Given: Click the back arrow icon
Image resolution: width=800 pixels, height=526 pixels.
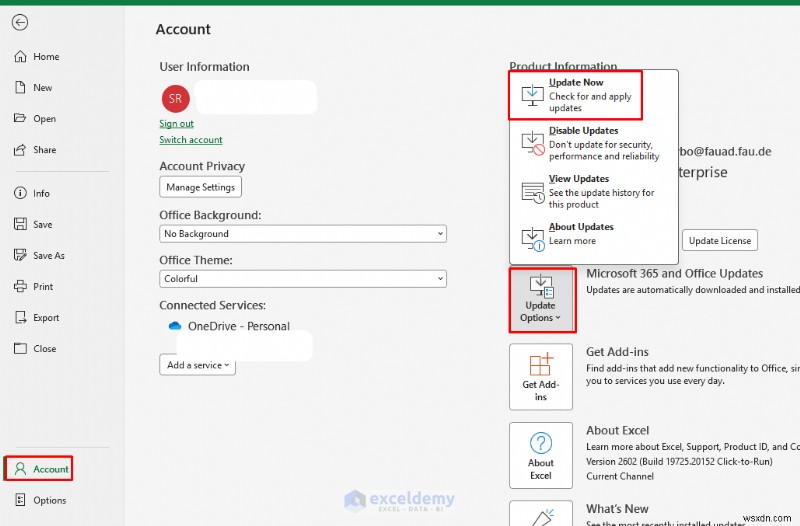Looking at the screenshot, I should click(x=20, y=22).
